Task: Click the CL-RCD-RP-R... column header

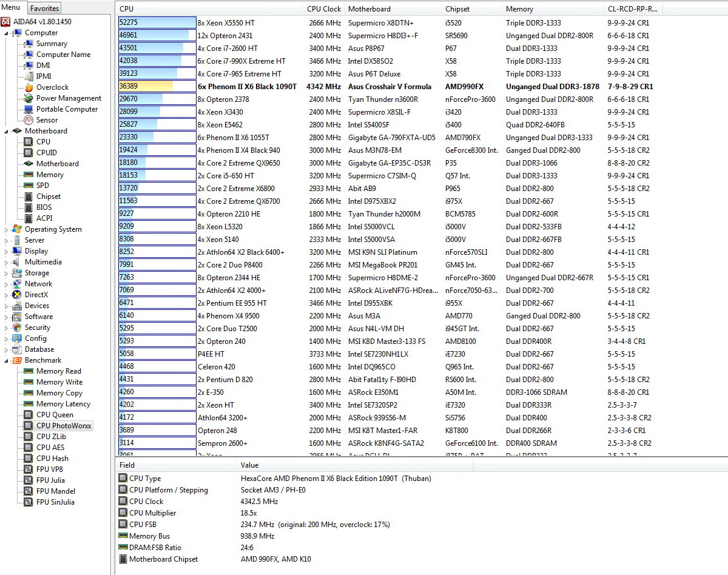Action: (632, 9)
